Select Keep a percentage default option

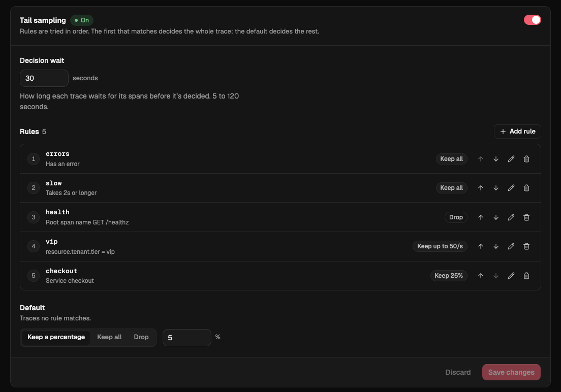(56, 337)
